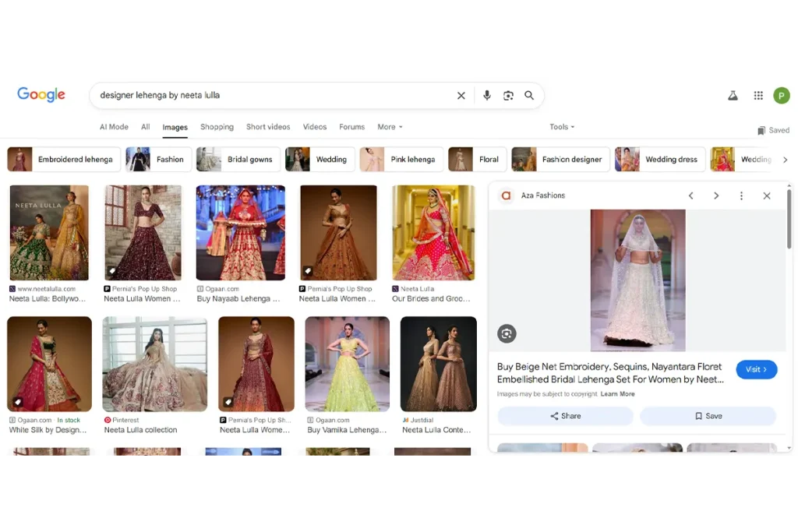
Task: Filter by Embroidered lehenga chip
Action: (x=64, y=159)
